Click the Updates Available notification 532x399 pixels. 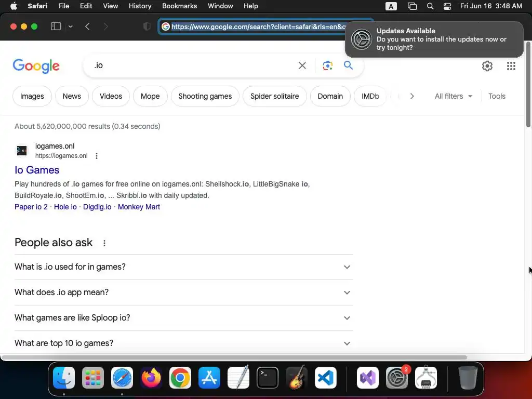tap(434, 39)
